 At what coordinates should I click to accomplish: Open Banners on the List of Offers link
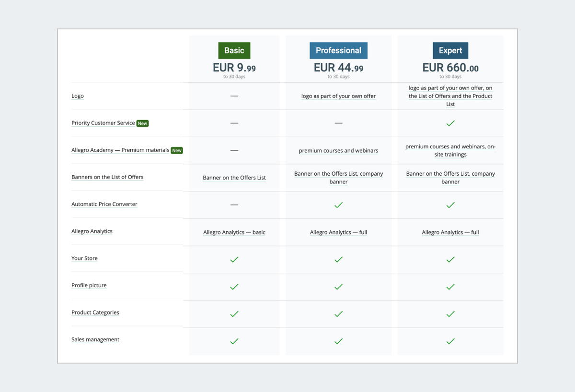[x=107, y=177]
